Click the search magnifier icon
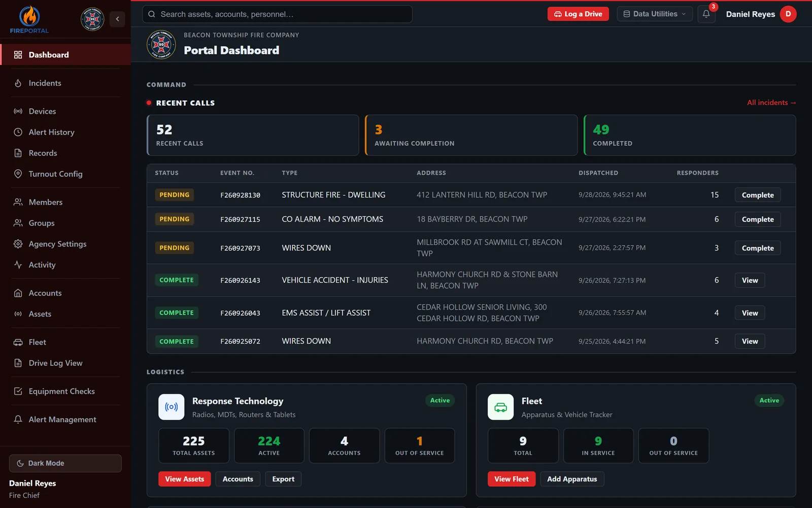812x508 pixels. click(x=152, y=14)
